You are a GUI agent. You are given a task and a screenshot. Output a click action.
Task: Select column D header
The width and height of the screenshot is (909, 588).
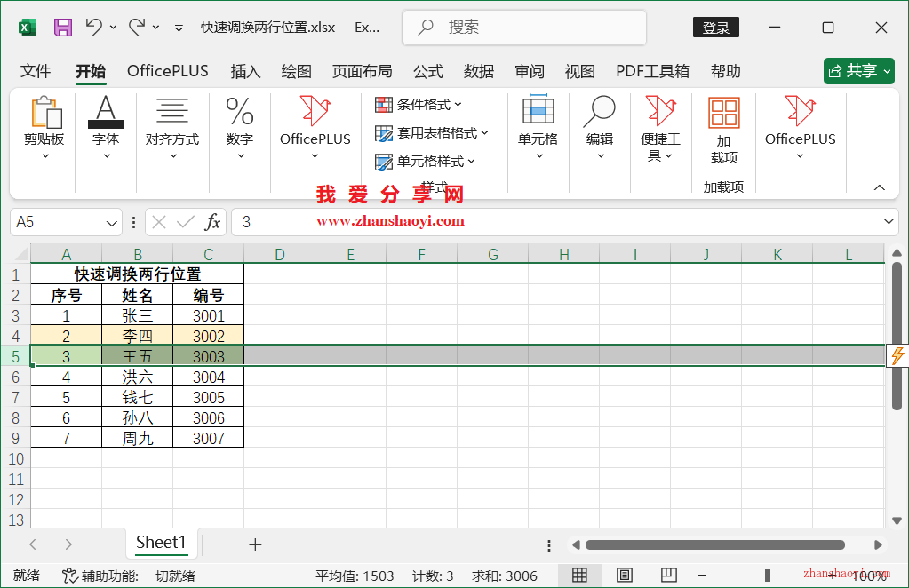(x=279, y=254)
